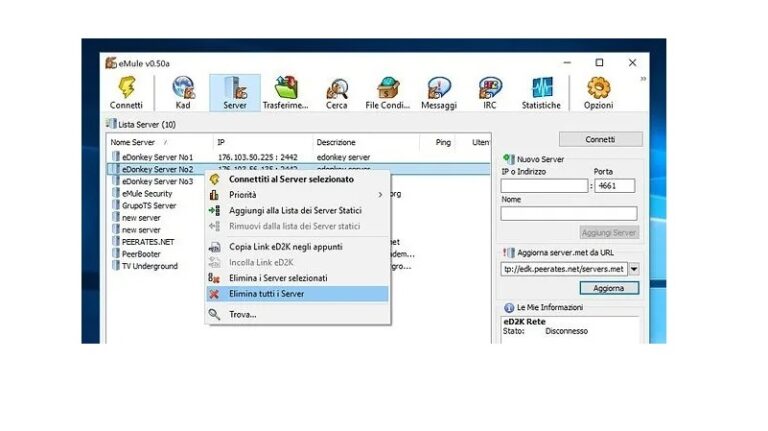Click the Elimina tutti i Server red X icon
768x431 pixels.
click(214, 294)
